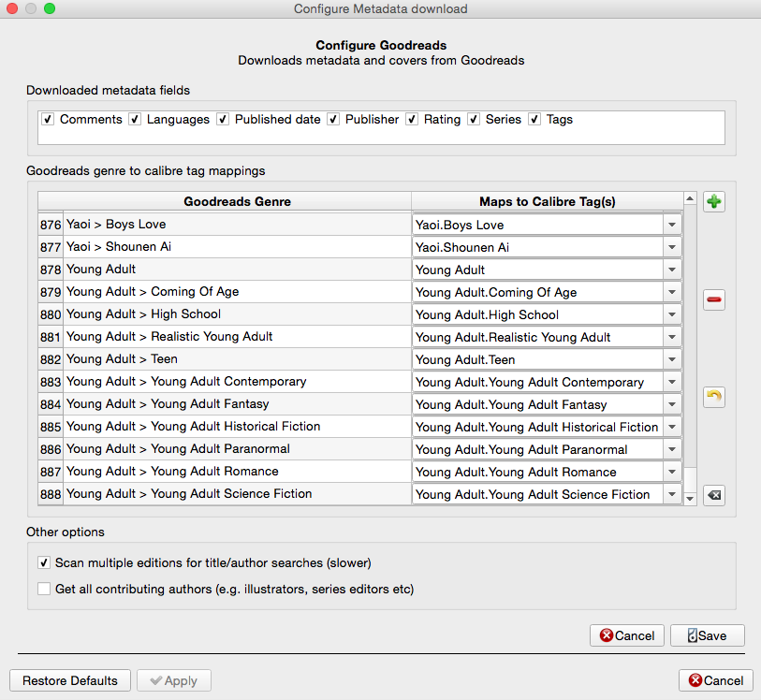Select the Young Adult genre in row 878

tap(237, 270)
